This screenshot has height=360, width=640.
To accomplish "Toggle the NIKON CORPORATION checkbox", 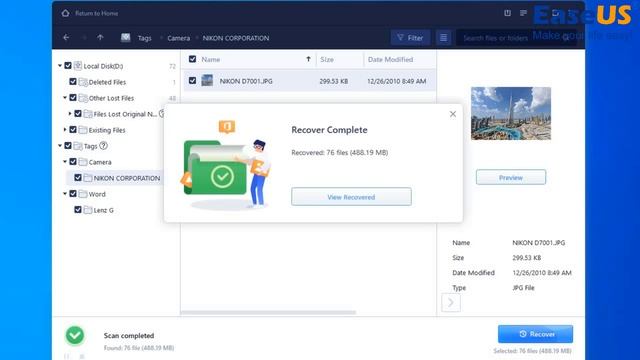I will click(78, 178).
